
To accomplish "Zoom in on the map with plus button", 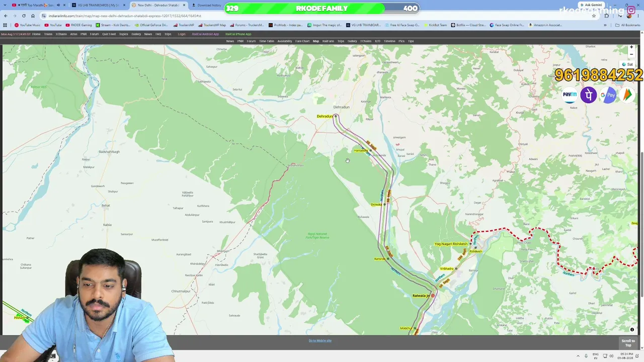I will [x=631, y=47].
